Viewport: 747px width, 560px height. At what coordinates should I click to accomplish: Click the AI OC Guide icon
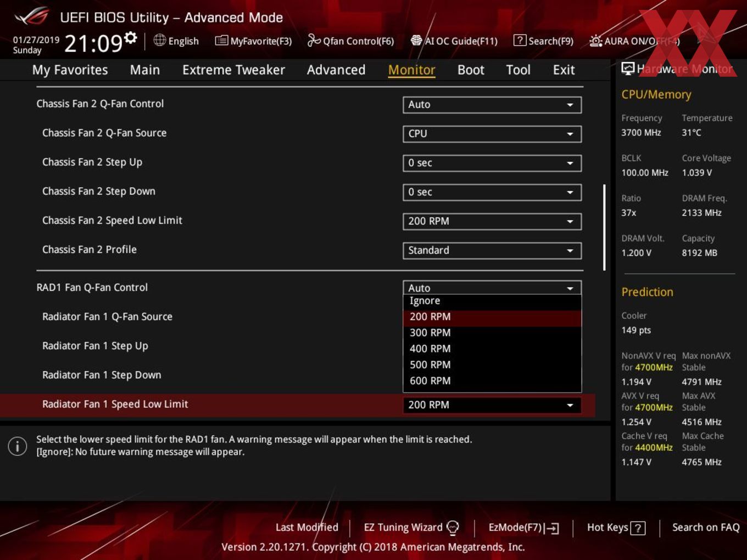416,41
